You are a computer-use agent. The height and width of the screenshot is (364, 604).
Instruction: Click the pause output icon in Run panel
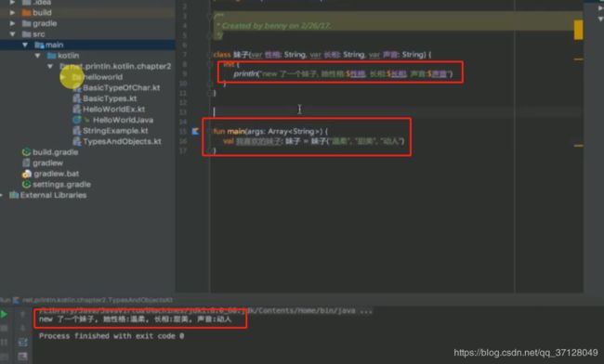(4, 342)
